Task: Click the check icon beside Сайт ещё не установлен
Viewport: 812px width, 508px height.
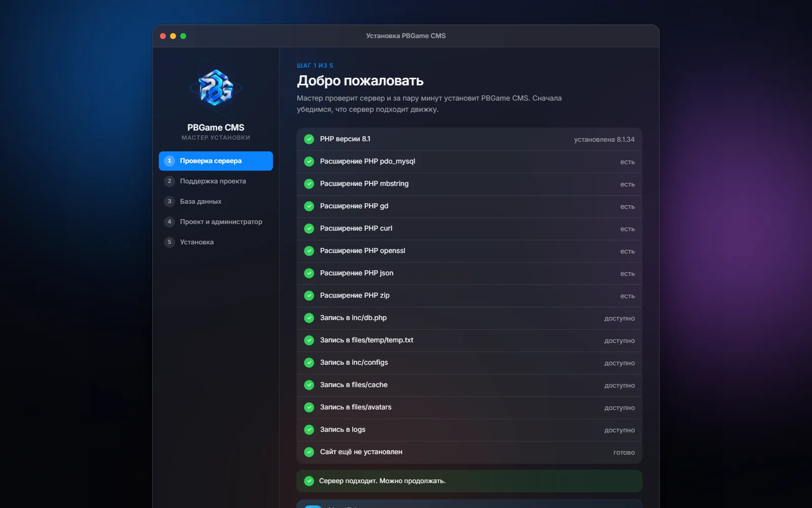Action: coord(309,452)
